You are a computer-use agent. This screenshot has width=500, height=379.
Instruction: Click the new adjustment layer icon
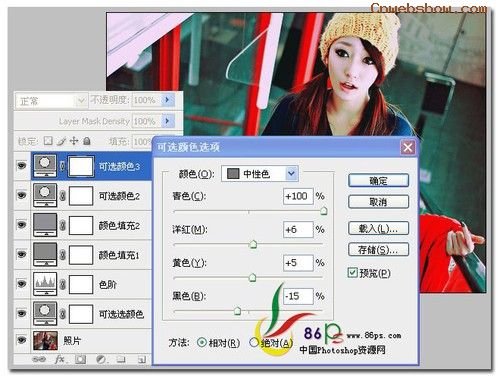[x=101, y=359]
